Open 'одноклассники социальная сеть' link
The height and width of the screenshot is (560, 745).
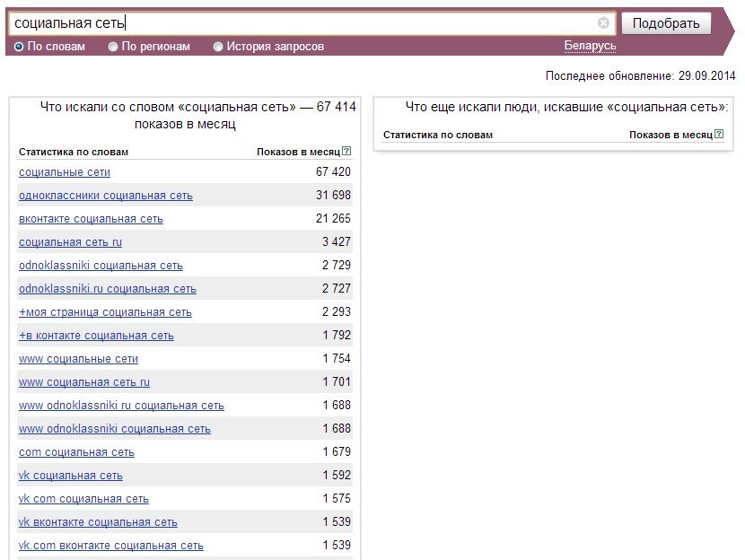[x=106, y=196]
